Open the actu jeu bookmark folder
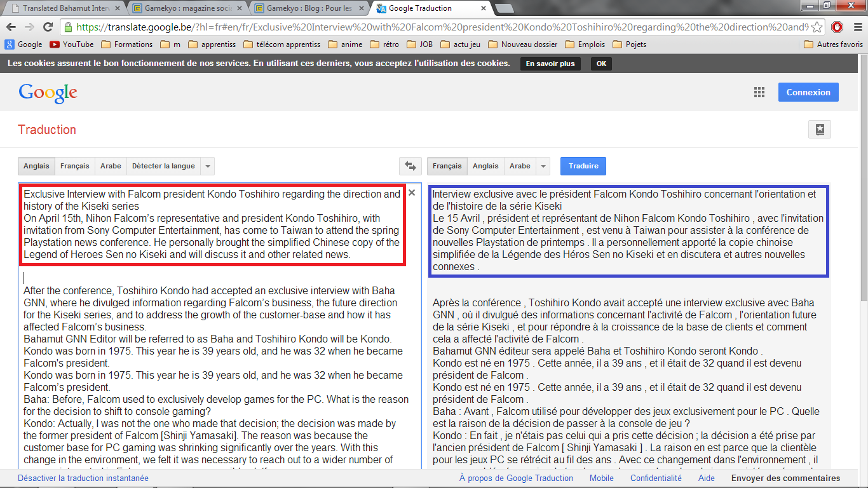This screenshot has height=488, width=868. coord(461,44)
